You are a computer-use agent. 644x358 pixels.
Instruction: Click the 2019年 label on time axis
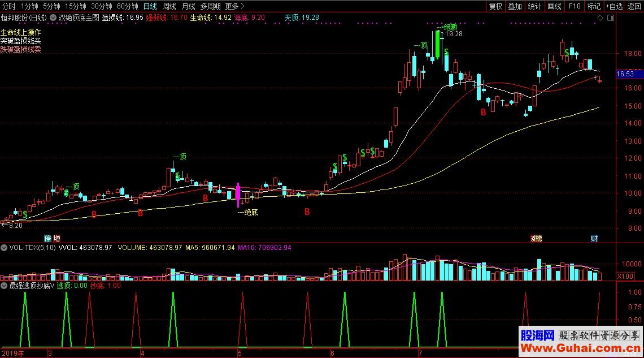13,353
